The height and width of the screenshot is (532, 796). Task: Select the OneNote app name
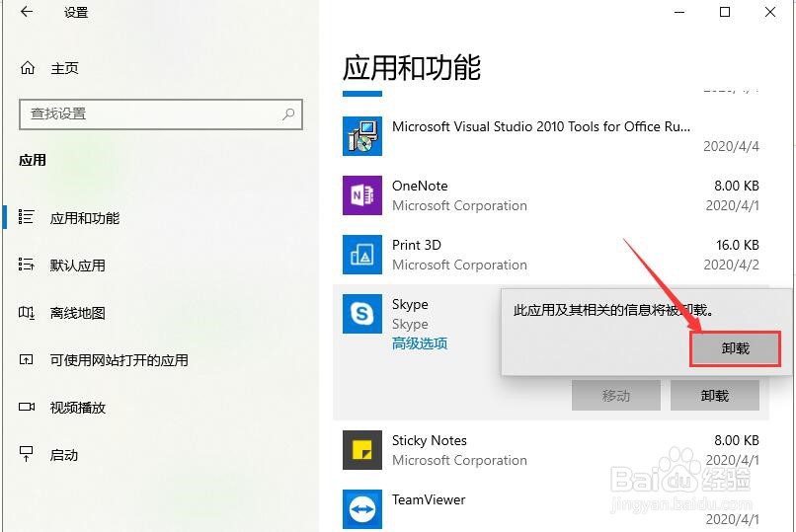[420, 186]
